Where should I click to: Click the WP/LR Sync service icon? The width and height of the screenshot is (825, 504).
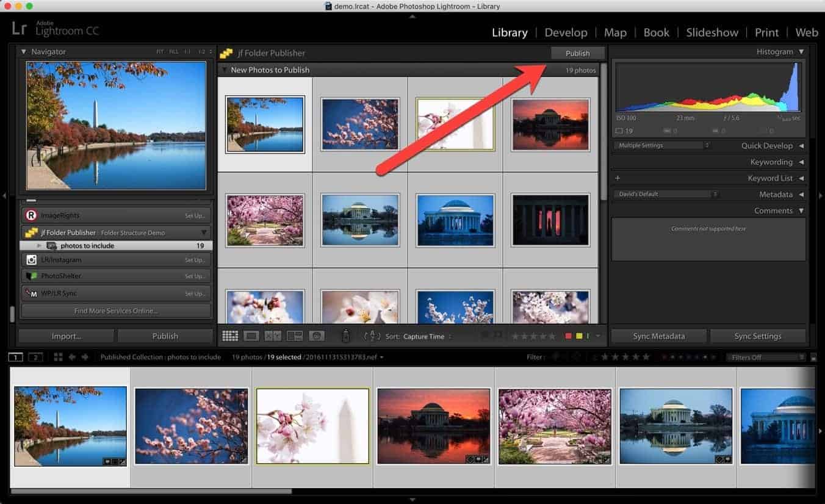coord(31,293)
